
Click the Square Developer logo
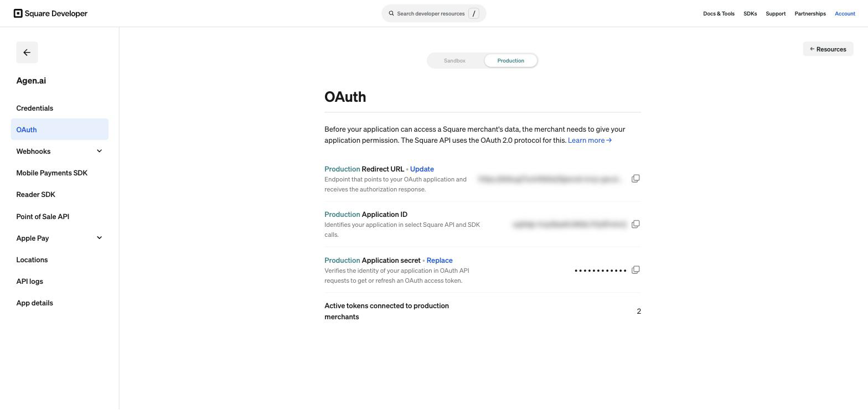click(x=50, y=13)
